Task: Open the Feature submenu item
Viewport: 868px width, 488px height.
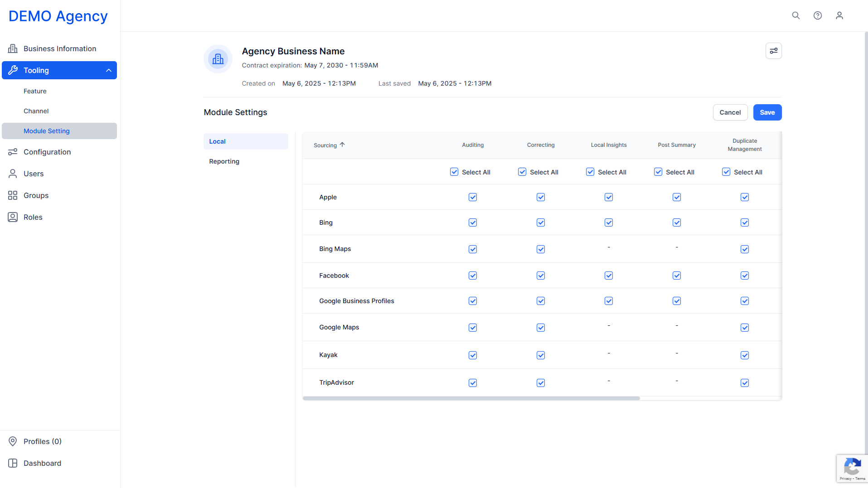Action: tap(35, 91)
